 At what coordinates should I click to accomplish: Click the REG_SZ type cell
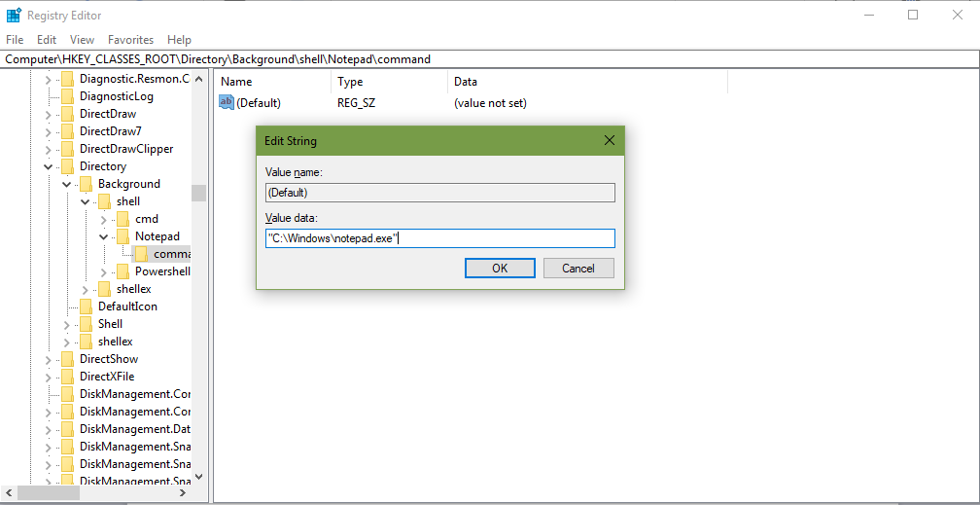[356, 103]
